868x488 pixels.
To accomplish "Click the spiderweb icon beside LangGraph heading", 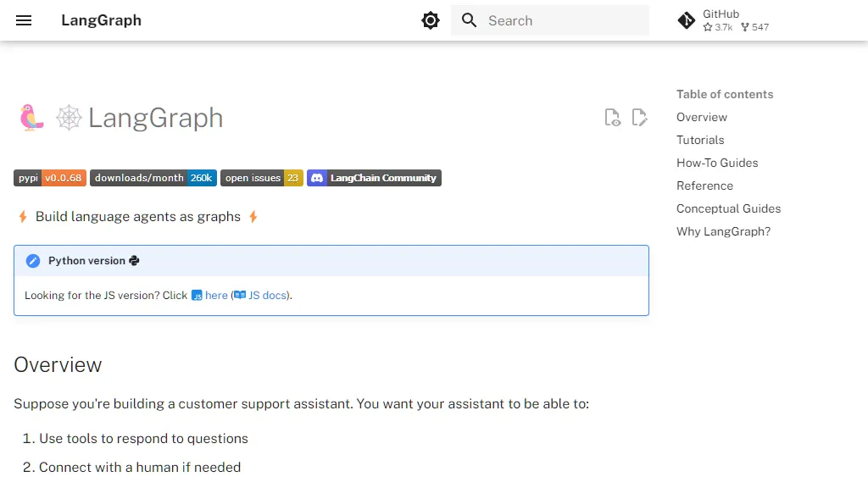I will coord(69,117).
